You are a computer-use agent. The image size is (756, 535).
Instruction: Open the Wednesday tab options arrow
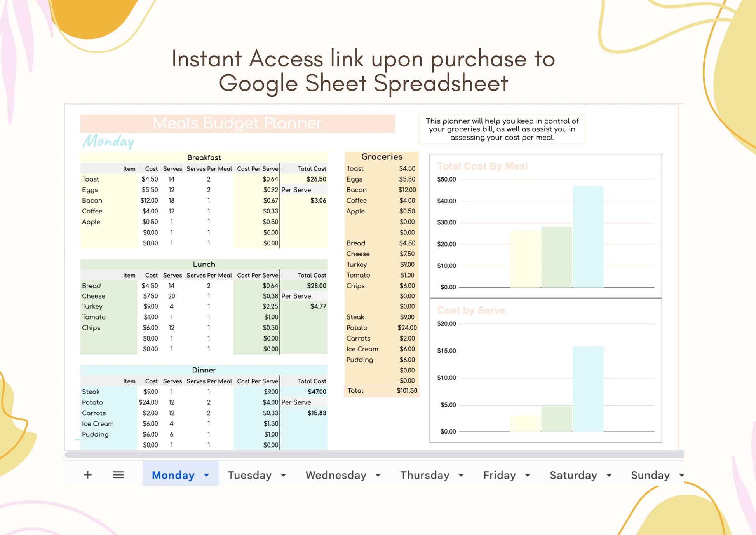click(378, 475)
